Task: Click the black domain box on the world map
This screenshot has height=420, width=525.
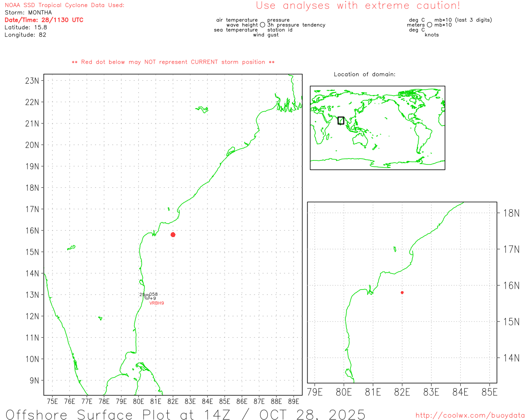Action: coord(341,121)
